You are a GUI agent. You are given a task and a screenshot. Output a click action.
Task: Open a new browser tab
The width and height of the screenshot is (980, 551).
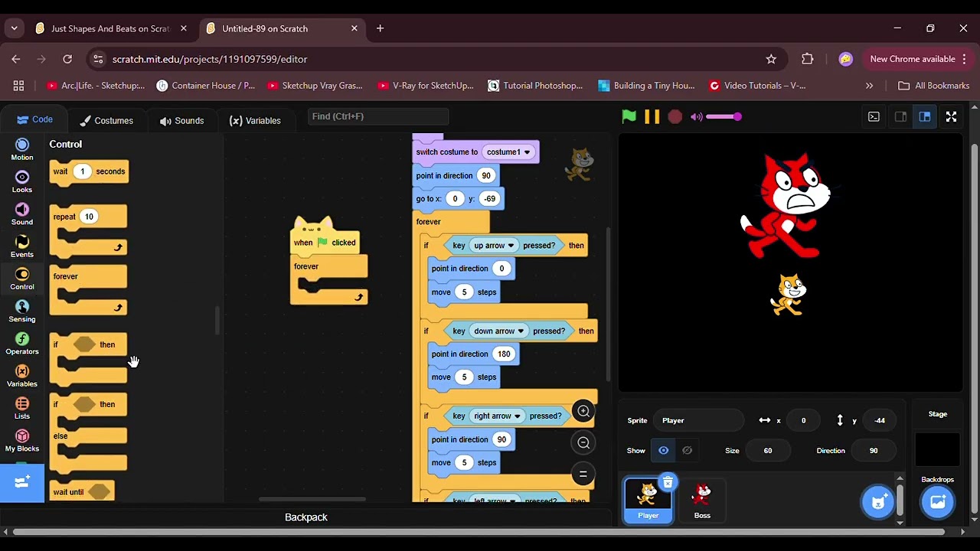(x=380, y=28)
